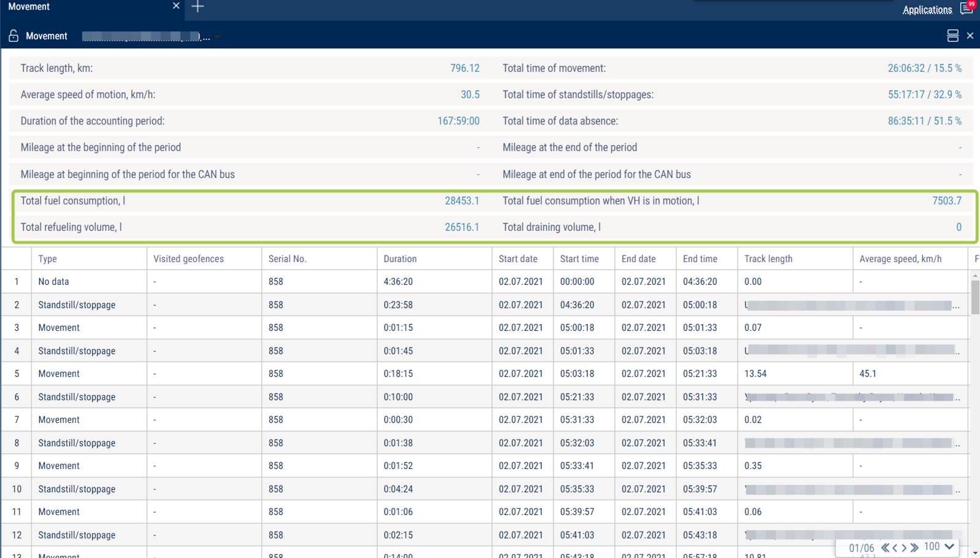Click 'Total fuel consumption, l' label
The height and width of the screenshot is (558, 980).
click(72, 201)
